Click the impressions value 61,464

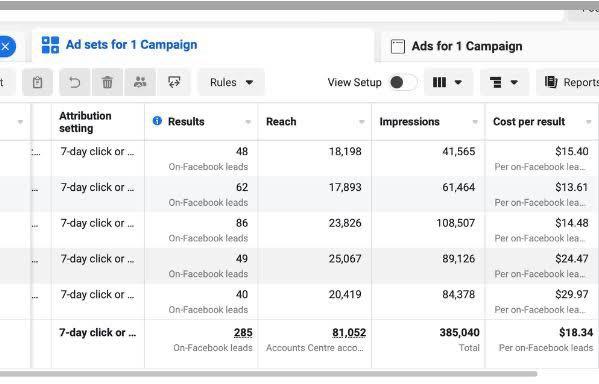(x=458, y=187)
